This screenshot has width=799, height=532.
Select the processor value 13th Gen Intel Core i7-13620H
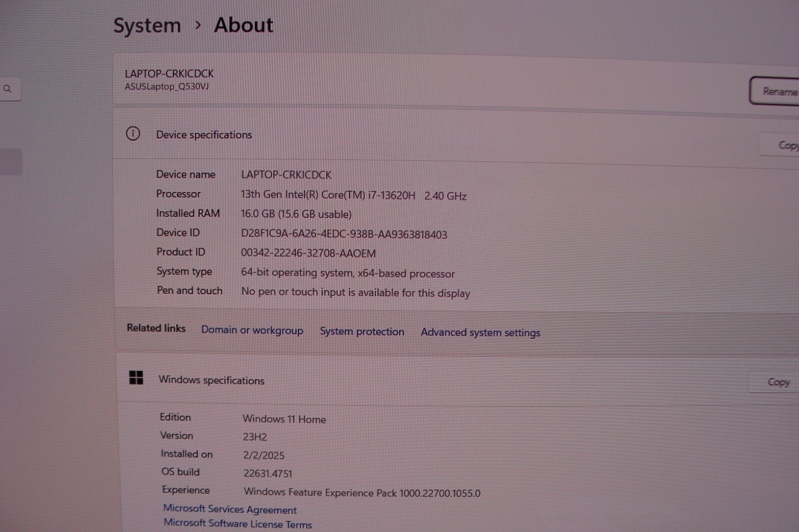(x=354, y=195)
